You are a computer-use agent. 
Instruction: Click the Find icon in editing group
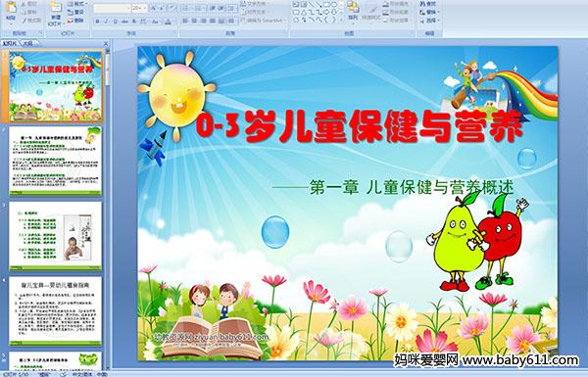point(428,4)
